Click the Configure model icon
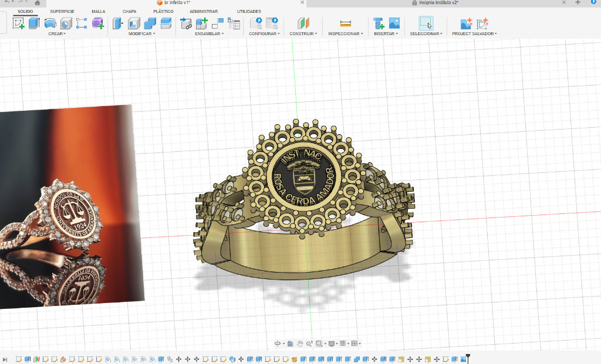The height and width of the screenshot is (364, 601). pyautogui.click(x=256, y=23)
